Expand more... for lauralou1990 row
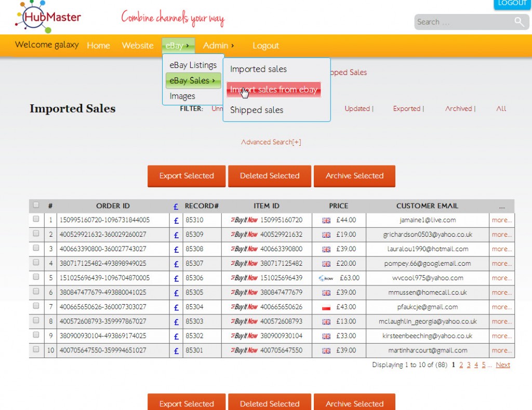This screenshot has width=532, height=410. 501,249
